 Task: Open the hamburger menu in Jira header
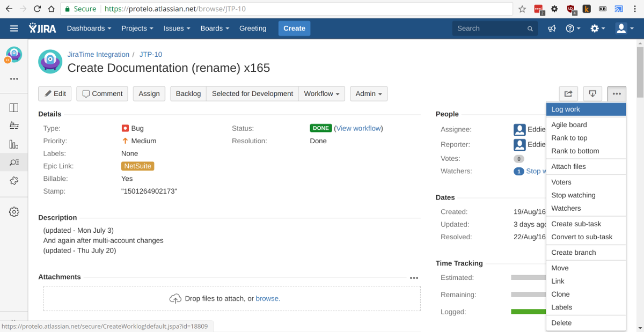[14, 28]
